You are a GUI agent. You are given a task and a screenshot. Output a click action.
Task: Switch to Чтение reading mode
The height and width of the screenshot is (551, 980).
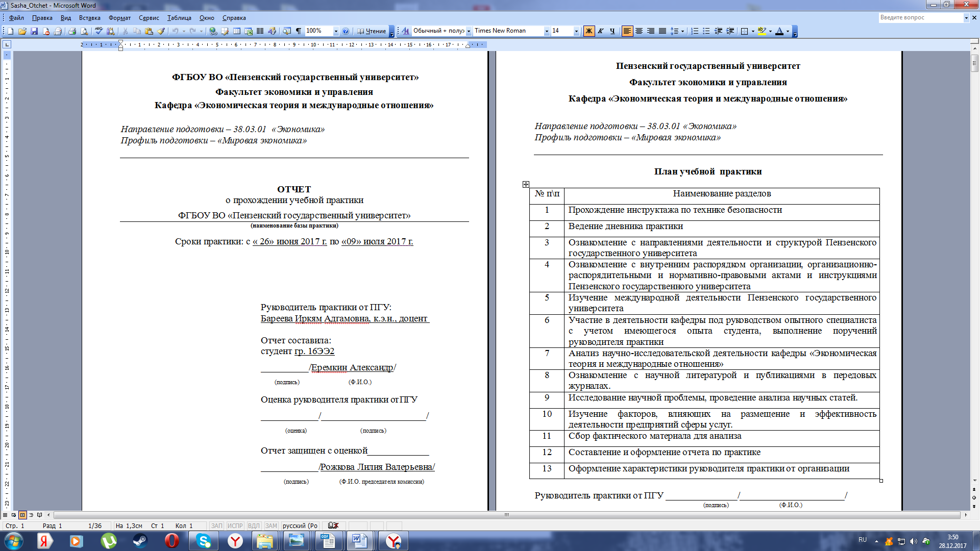[x=372, y=31]
